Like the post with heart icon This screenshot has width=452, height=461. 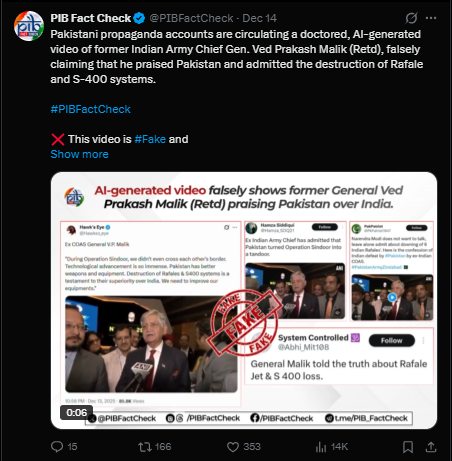233,447
